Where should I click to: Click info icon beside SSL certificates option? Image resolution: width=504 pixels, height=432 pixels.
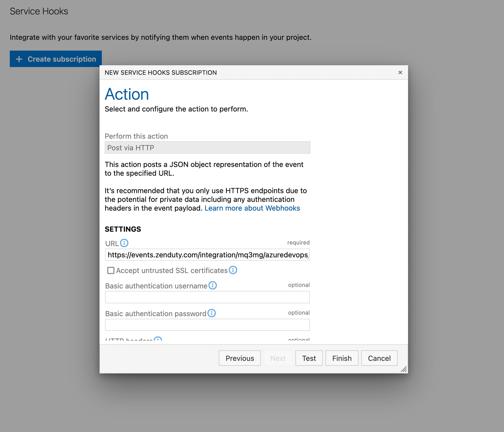point(233,270)
